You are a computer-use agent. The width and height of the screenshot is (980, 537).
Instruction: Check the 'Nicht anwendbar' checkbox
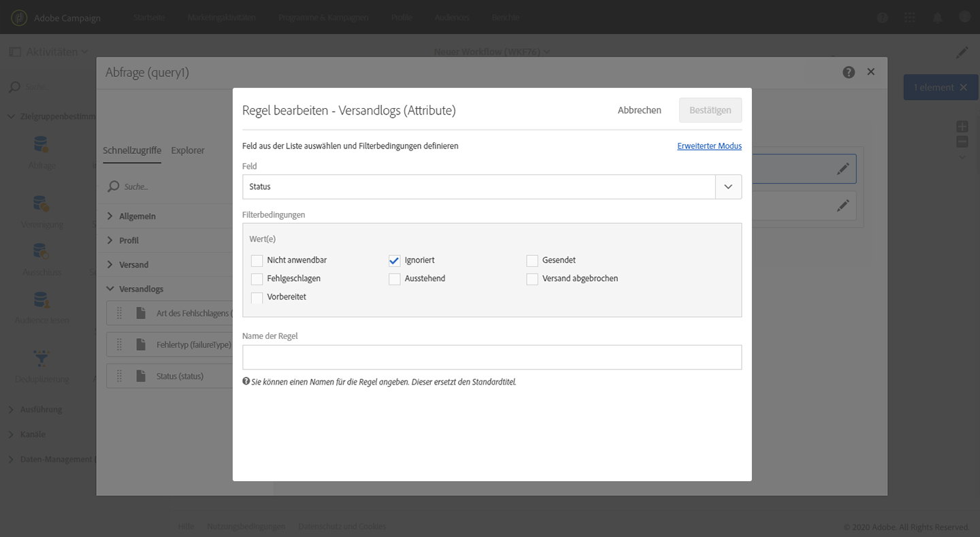257,261
